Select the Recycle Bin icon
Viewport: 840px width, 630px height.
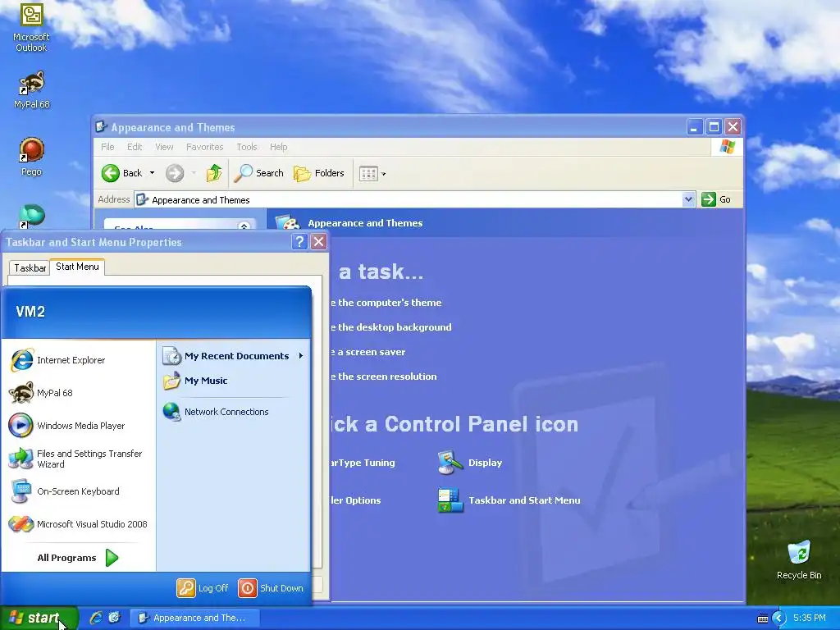(799, 559)
